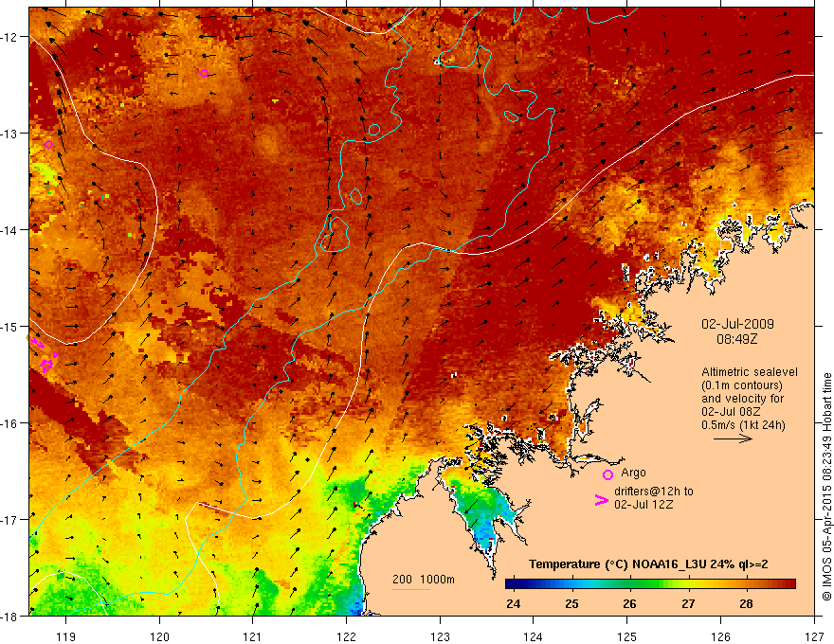Click the 'and velocity for' text line
Viewport: 834px width, 644px height.
tap(742, 399)
